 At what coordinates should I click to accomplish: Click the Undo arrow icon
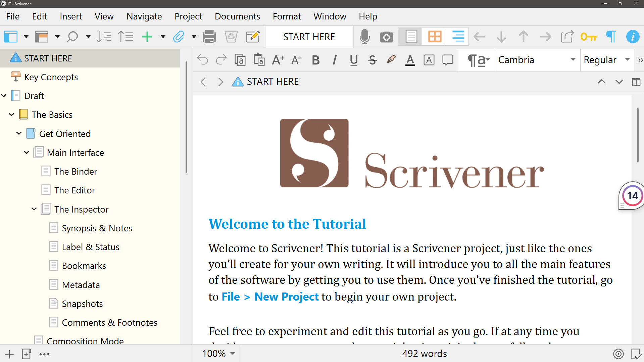203,60
